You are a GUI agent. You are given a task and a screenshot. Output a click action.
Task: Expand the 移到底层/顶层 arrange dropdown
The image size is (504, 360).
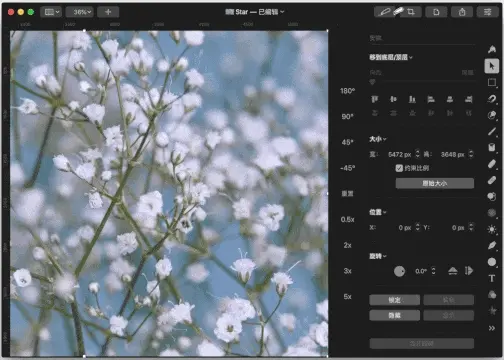coord(391,57)
